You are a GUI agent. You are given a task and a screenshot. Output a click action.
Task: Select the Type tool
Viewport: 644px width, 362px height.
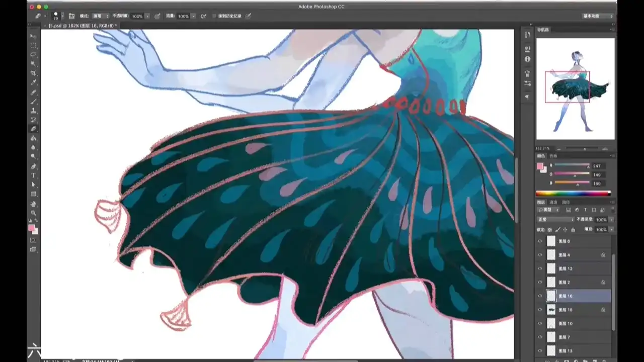click(34, 175)
